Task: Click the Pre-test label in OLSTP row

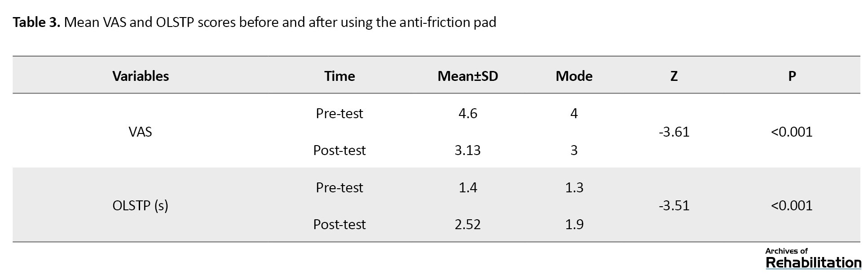Action: pos(339,187)
